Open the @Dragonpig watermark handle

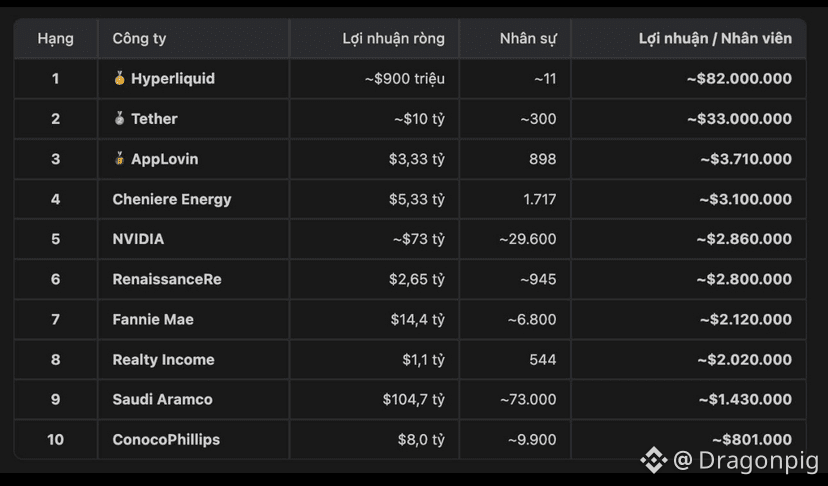tap(746, 461)
